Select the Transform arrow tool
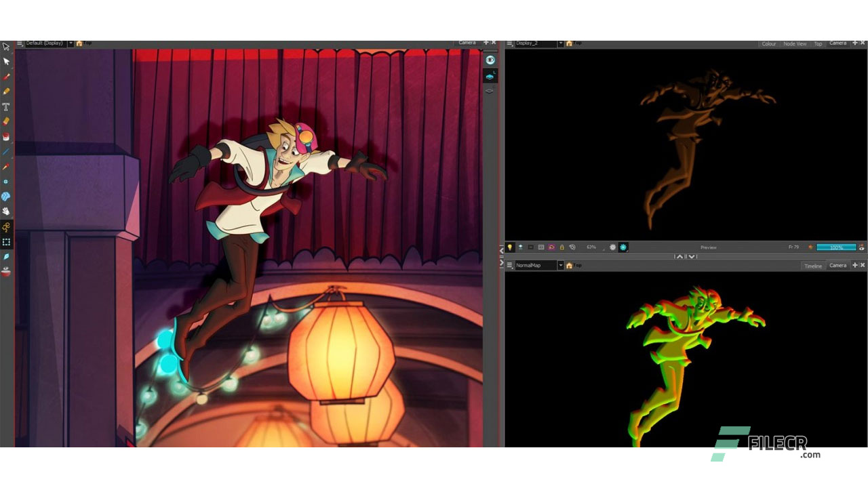This screenshot has width=868, height=488. coord(6,47)
